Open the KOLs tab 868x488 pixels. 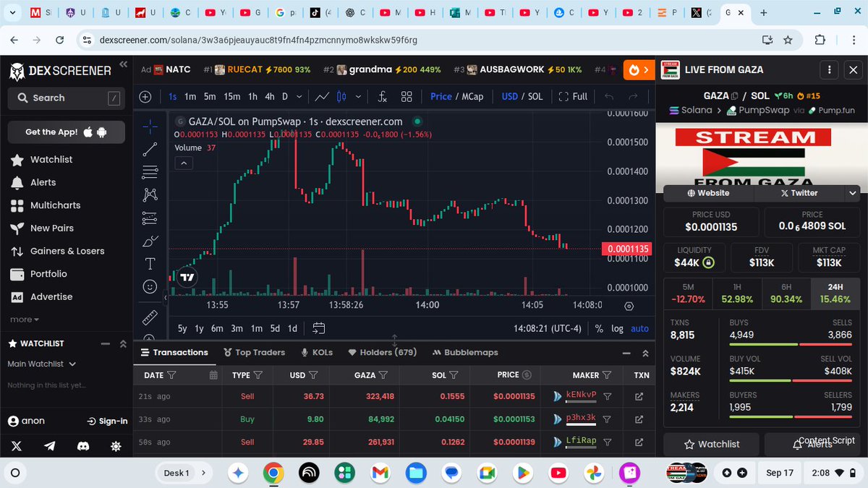point(317,353)
